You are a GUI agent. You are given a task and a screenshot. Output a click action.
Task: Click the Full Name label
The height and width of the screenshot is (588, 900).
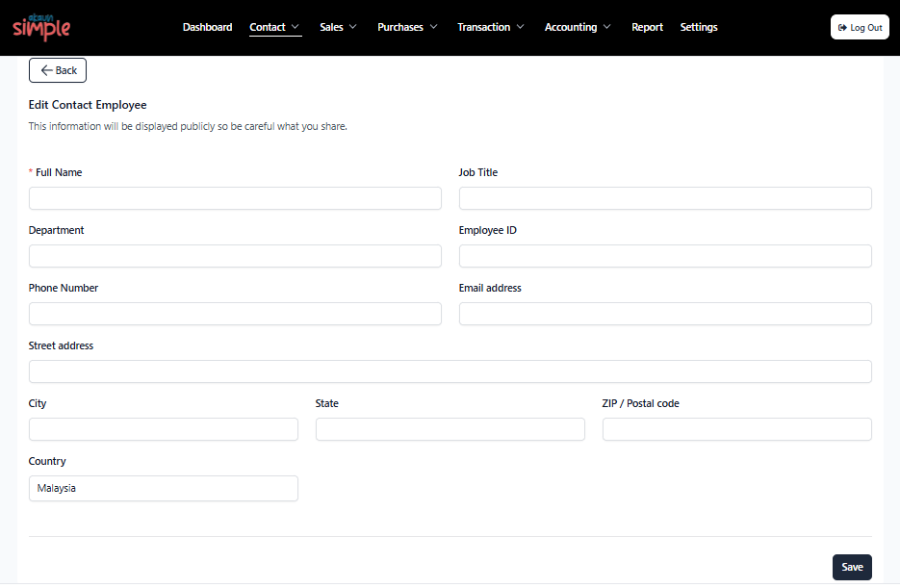point(59,172)
